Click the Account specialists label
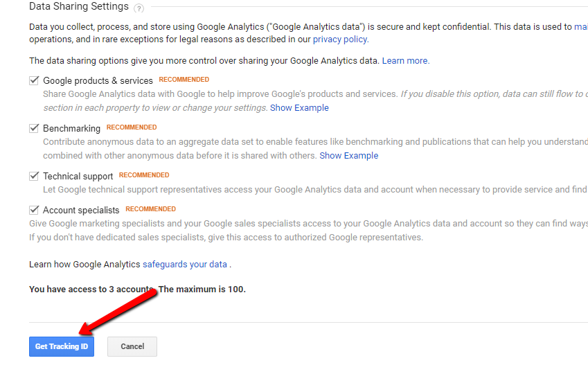Viewport: 588px width, 365px height. point(81,210)
